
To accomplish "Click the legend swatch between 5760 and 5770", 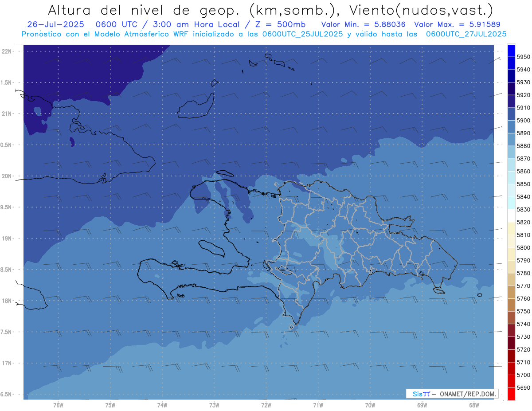I will point(511,292).
